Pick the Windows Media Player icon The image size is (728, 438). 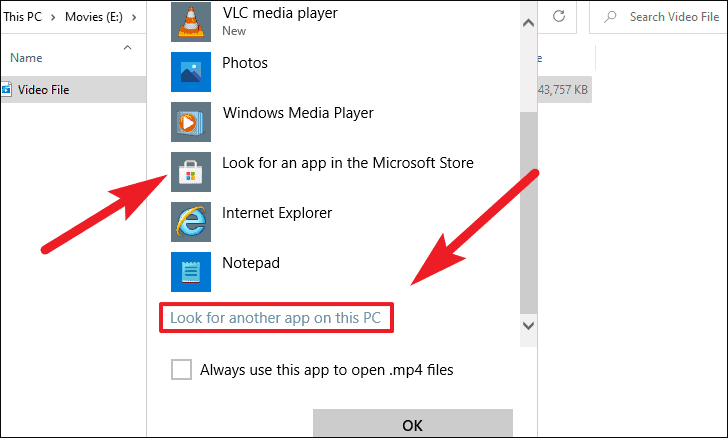click(x=191, y=122)
